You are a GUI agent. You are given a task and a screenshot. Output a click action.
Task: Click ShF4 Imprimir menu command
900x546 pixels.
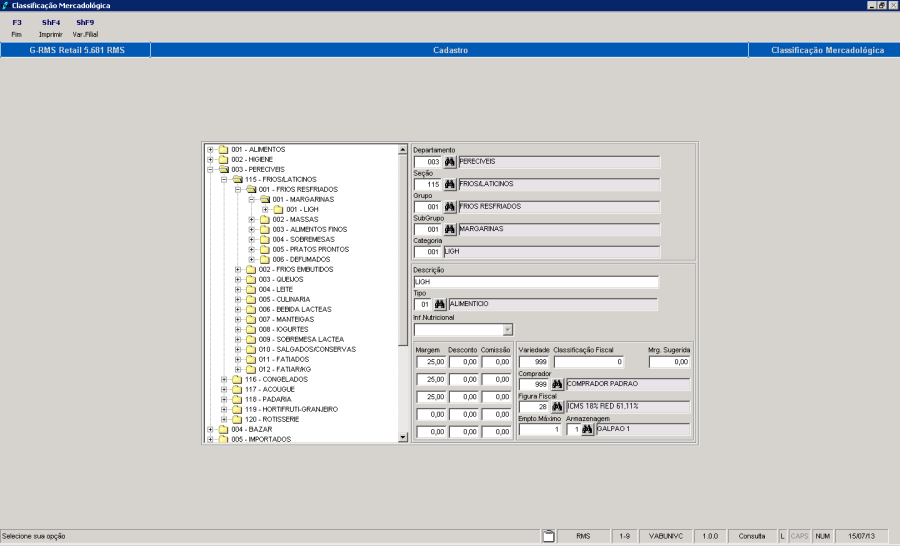pos(51,28)
